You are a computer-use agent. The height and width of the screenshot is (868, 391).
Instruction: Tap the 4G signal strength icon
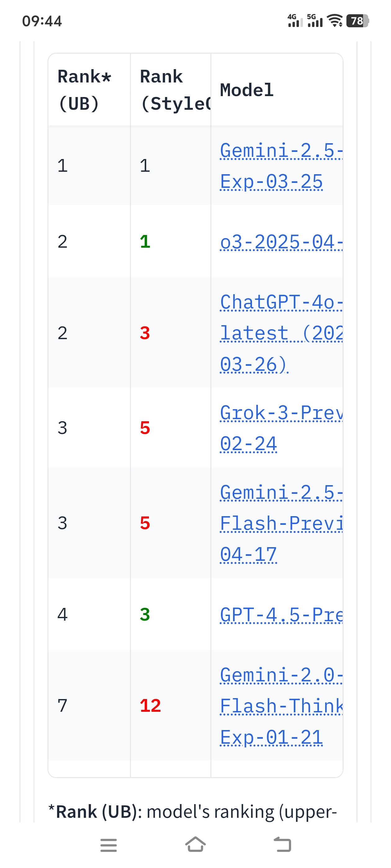pyautogui.click(x=295, y=20)
